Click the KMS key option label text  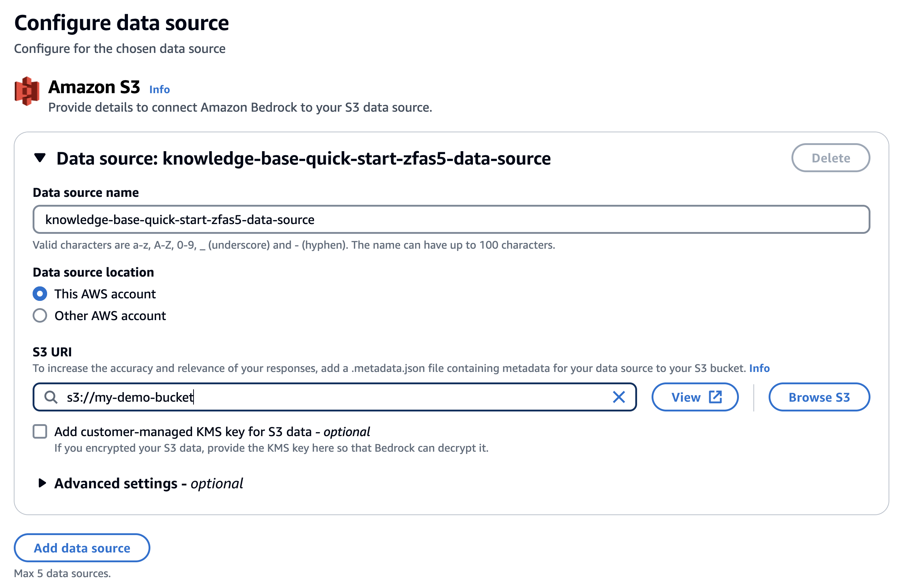point(212,431)
